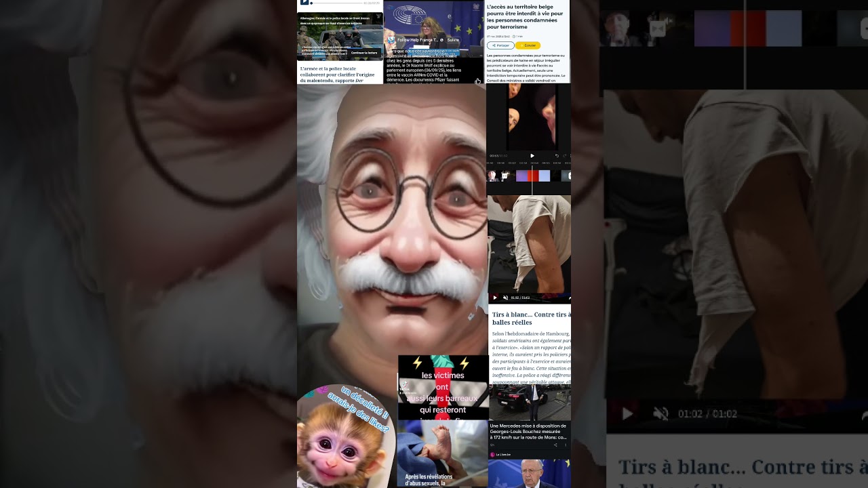Click the La Libre.be source icon

(492, 454)
